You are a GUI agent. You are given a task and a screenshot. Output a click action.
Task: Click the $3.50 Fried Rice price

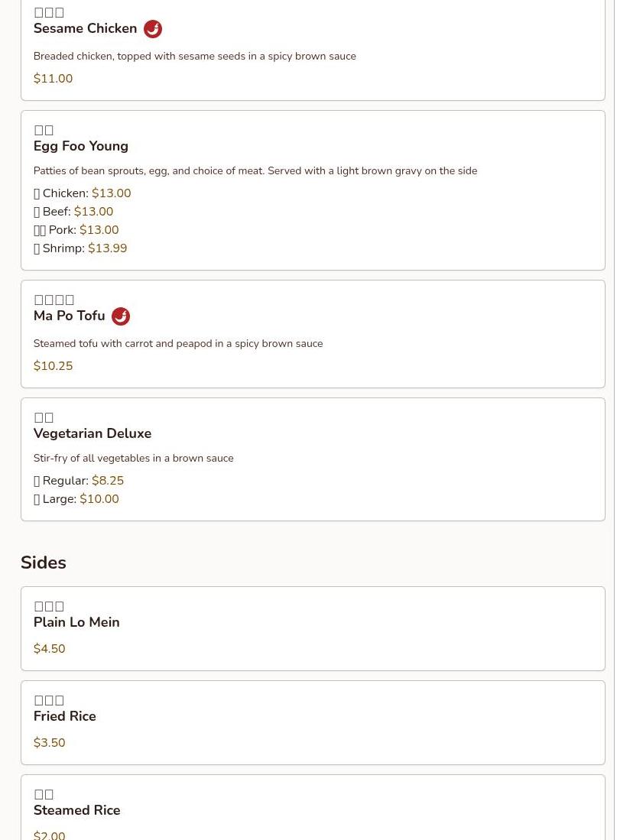tap(49, 742)
